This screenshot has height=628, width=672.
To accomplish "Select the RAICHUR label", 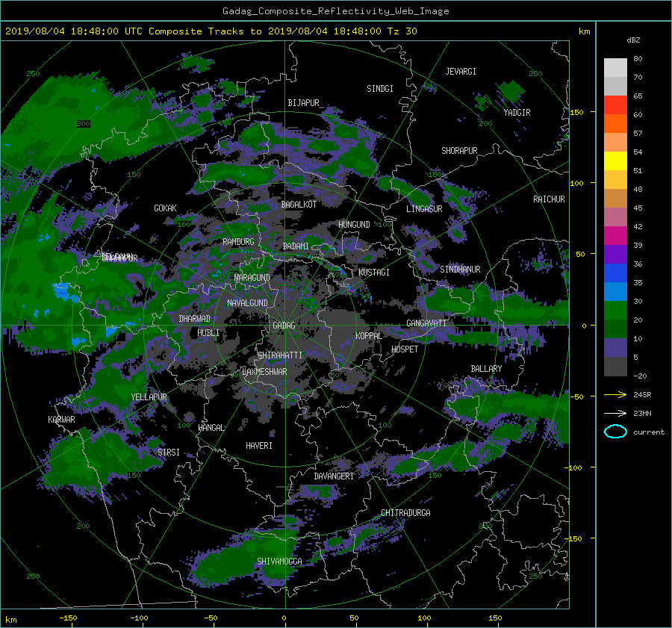I will point(549,199).
